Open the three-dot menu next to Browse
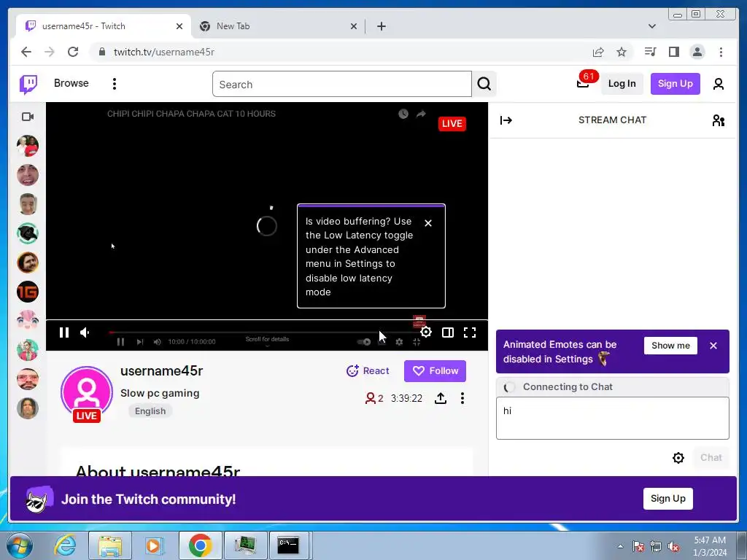This screenshot has height=560, width=747. pos(115,84)
